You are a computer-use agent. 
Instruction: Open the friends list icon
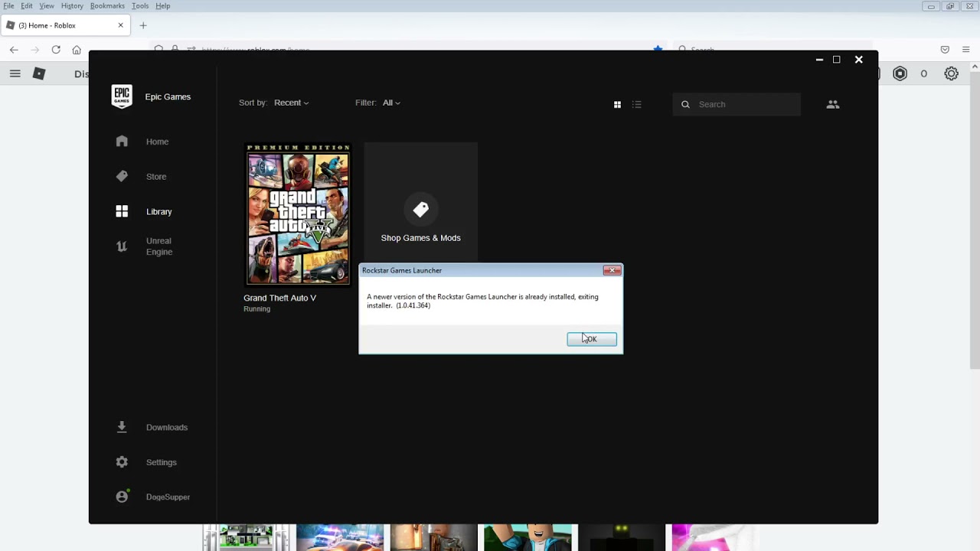point(833,104)
